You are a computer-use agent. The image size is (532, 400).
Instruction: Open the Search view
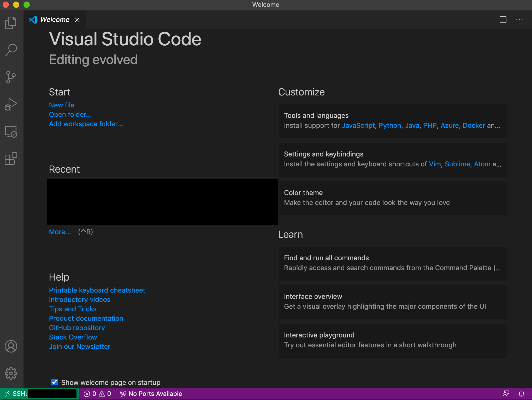[11, 50]
